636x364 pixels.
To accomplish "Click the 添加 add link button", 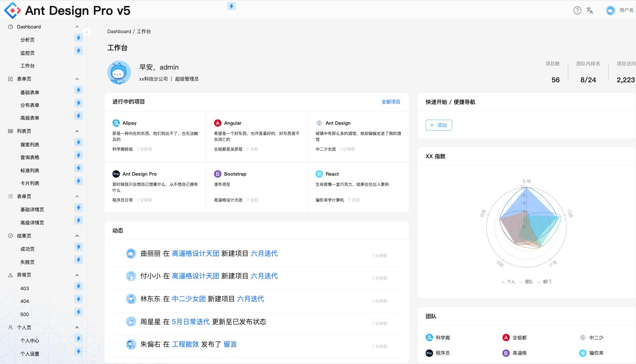I will [439, 125].
